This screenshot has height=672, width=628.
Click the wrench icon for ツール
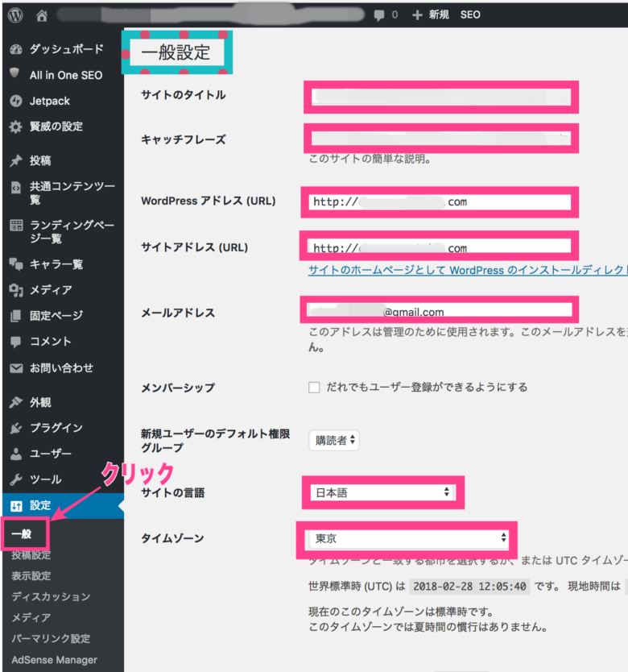click(16, 479)
